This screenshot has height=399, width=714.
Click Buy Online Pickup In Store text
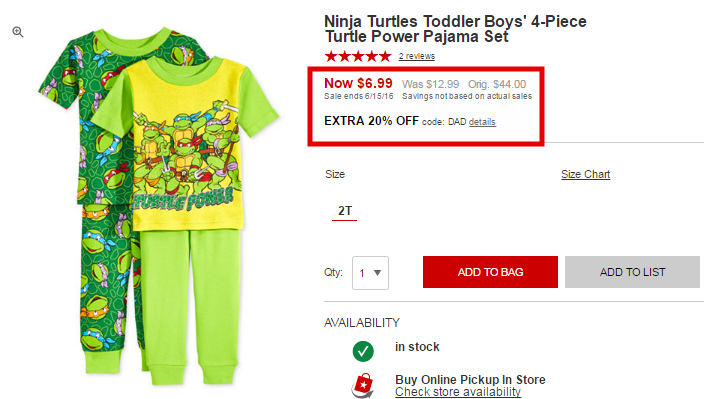pyautogui.click(x=470, y=379)
